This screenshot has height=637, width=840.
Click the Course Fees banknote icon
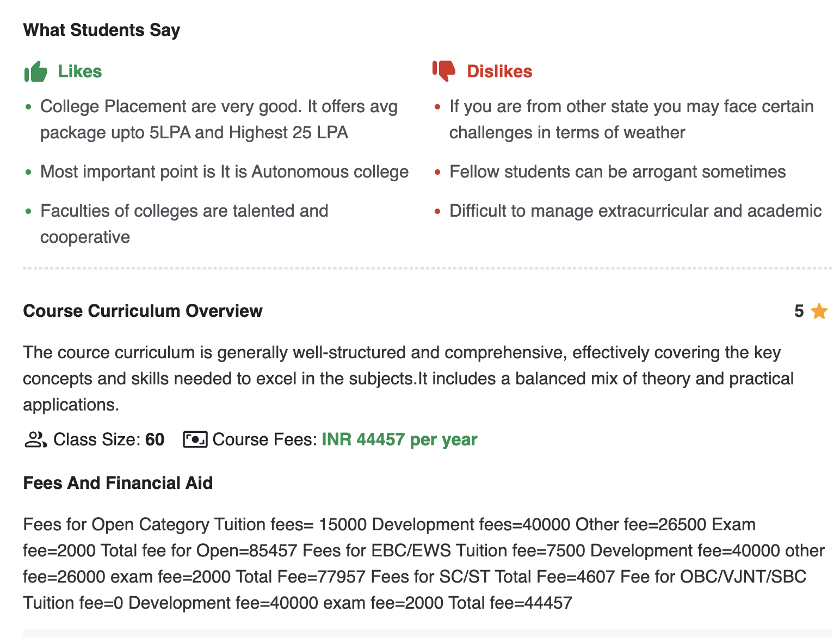pyautogui.click(x=195, y=439)
